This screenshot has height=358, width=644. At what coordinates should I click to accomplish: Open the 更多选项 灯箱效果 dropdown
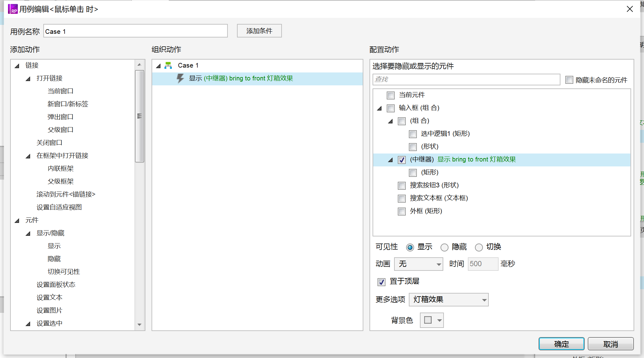coord(449,300)
